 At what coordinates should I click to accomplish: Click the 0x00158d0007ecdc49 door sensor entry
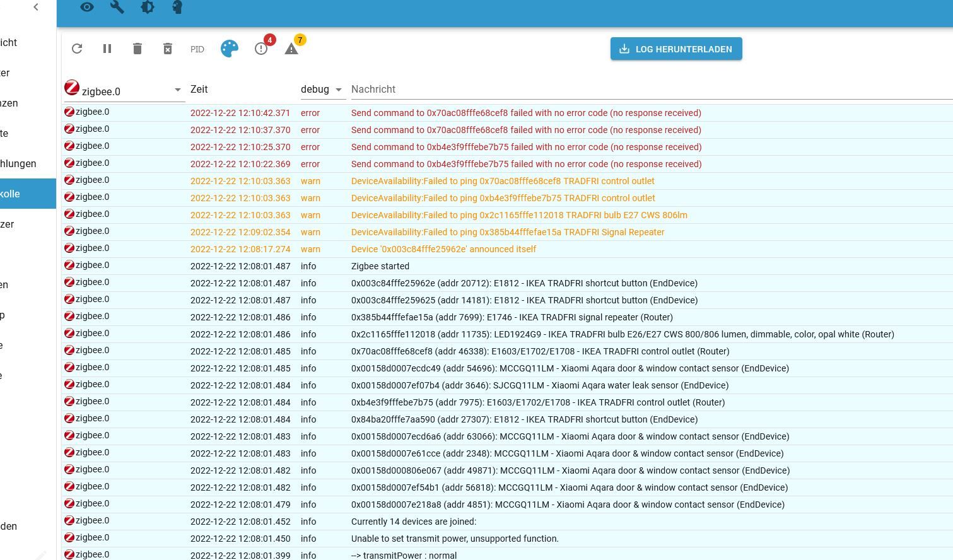(x=570, y=368)
